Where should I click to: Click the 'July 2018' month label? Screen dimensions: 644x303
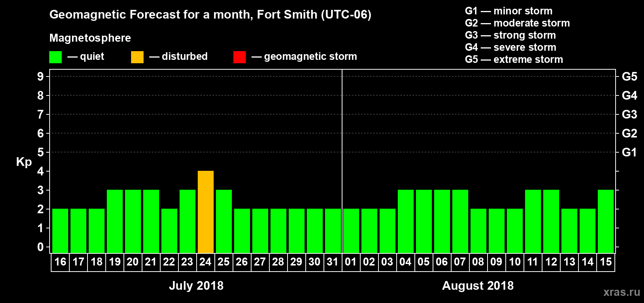[x=196, y=286]
